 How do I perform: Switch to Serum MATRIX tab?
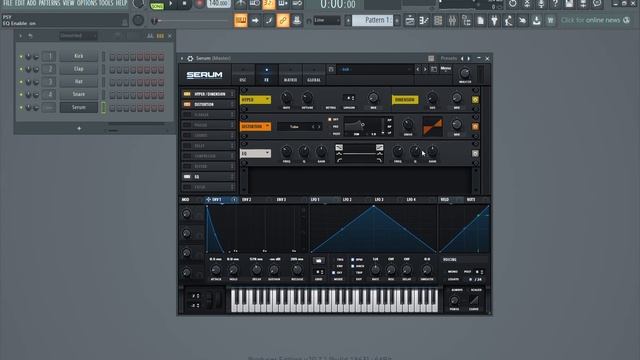pyautogui.click(x=290, y=74)
